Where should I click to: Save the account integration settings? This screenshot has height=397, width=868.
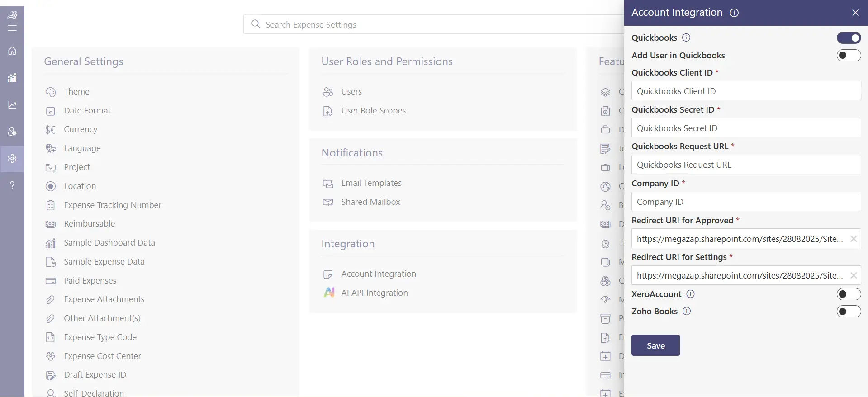point(655,345)
